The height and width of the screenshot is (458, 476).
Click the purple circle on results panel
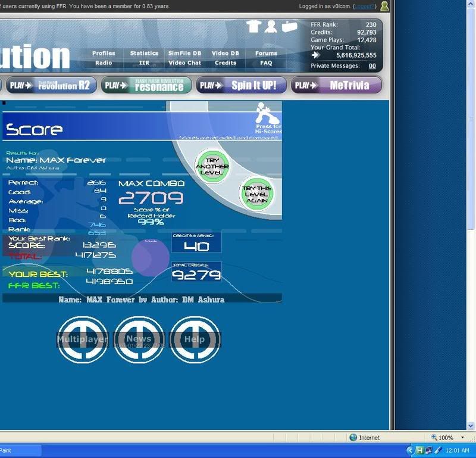[x=151, y=257]
